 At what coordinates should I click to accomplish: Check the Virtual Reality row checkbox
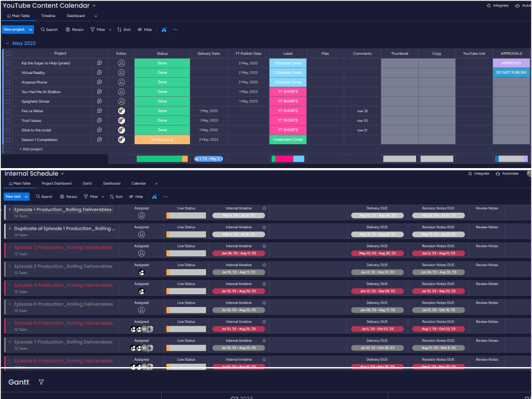8,72
